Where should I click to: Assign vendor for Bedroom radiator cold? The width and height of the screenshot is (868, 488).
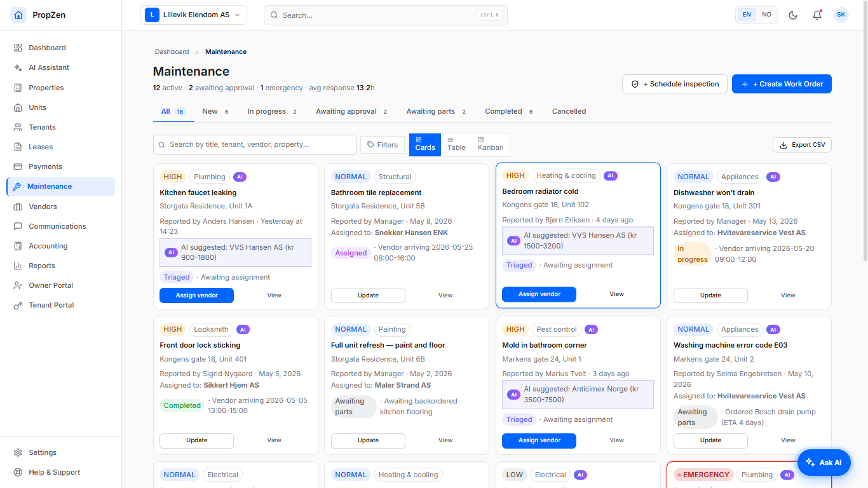point(539,294)
